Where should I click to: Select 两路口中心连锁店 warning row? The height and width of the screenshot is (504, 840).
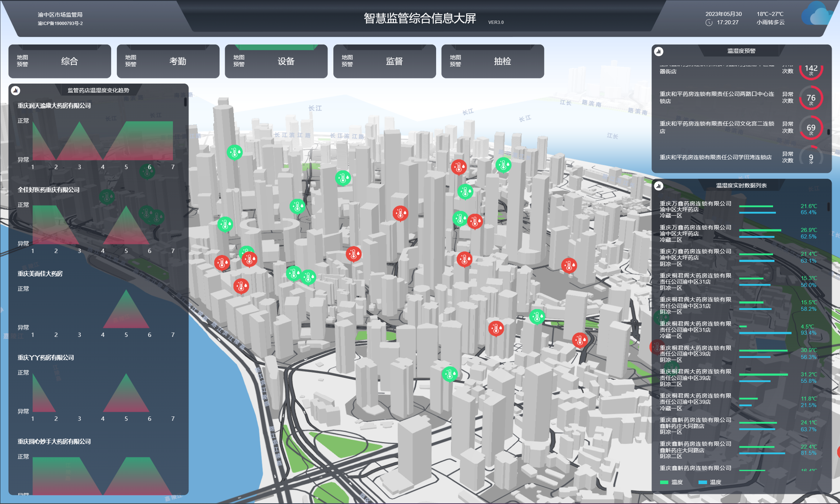click(x=741, y=98)
